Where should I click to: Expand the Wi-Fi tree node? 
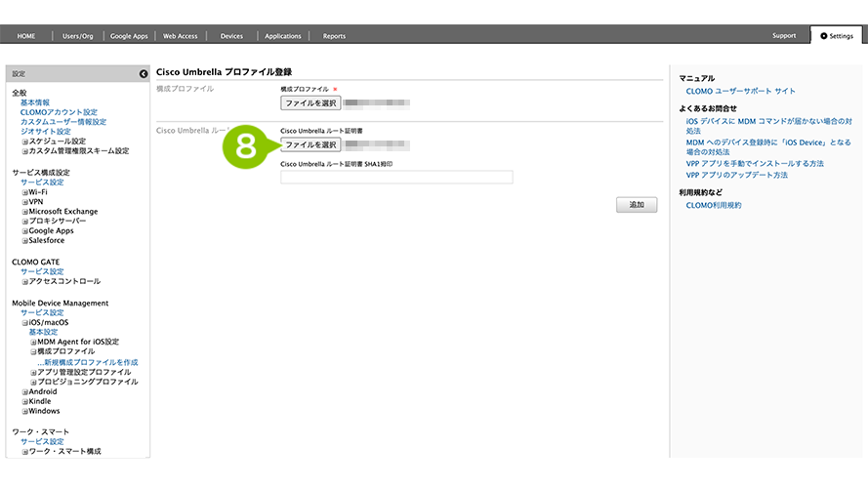[25, 192]
